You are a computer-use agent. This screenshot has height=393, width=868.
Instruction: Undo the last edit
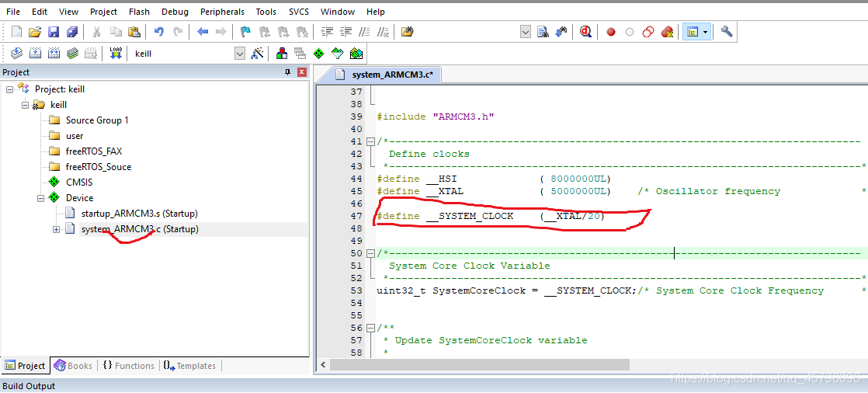click(159, 32)
